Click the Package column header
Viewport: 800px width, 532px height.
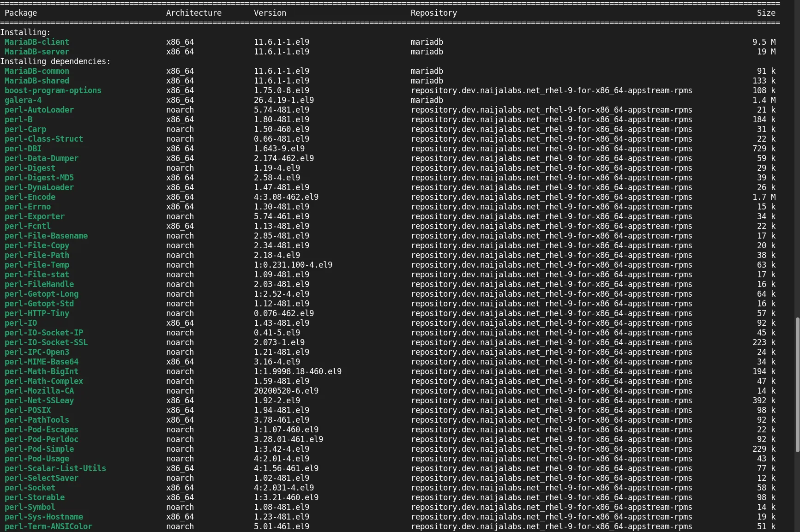point(21,13)
